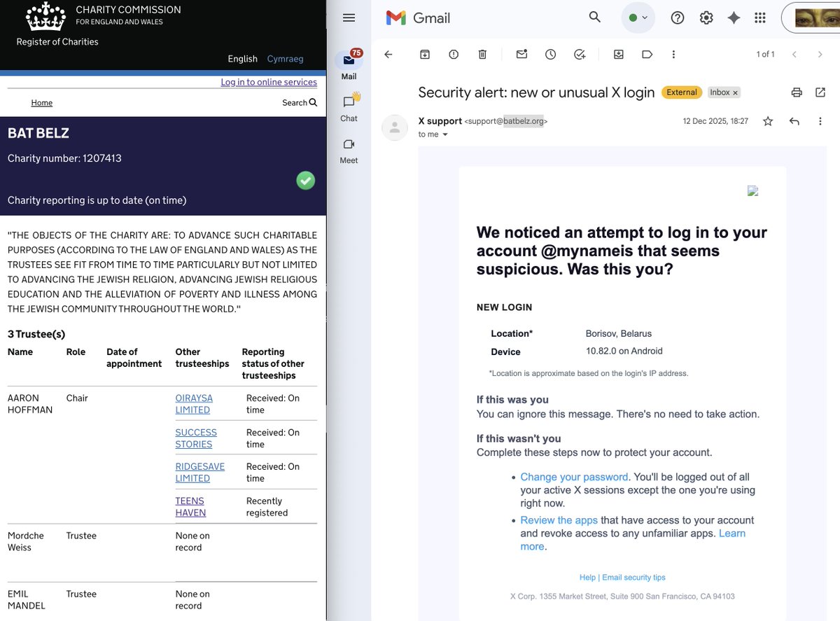Delete the email using the trash icon
840x621 pixels.
click(481, 54)
